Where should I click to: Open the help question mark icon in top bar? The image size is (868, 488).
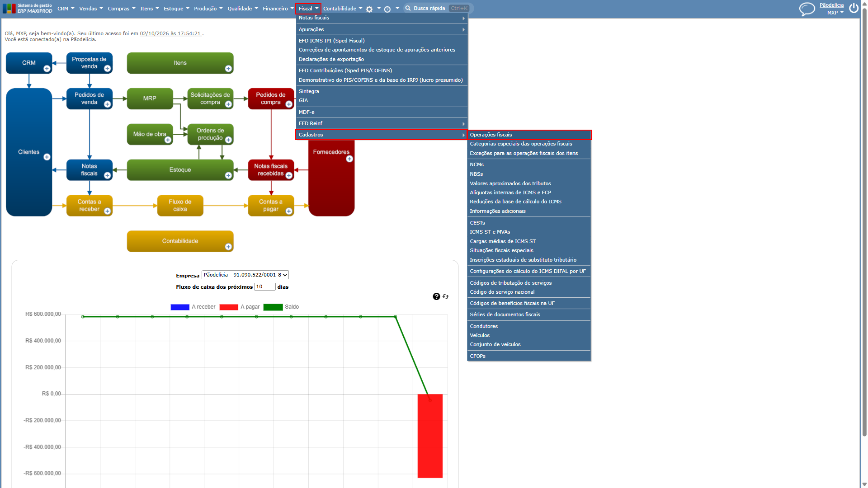(387, 9)
